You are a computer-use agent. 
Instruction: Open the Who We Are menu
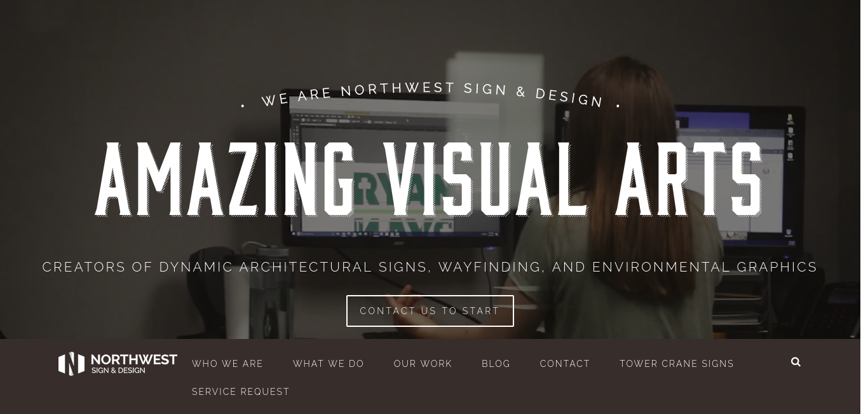(x=227, y=364)
